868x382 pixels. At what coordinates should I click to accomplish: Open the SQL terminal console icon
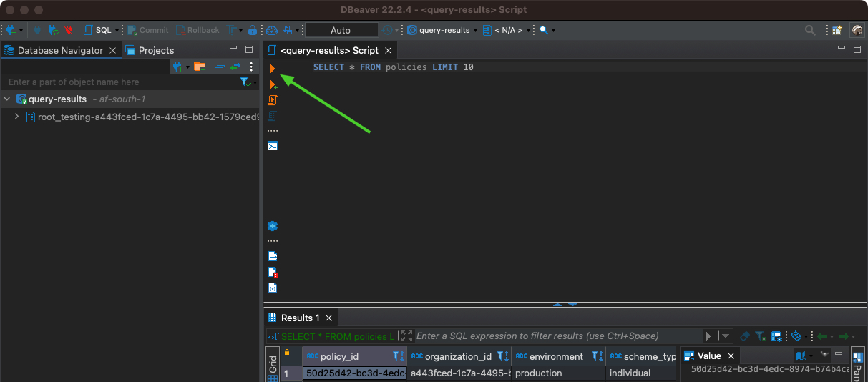pos(273,146)
